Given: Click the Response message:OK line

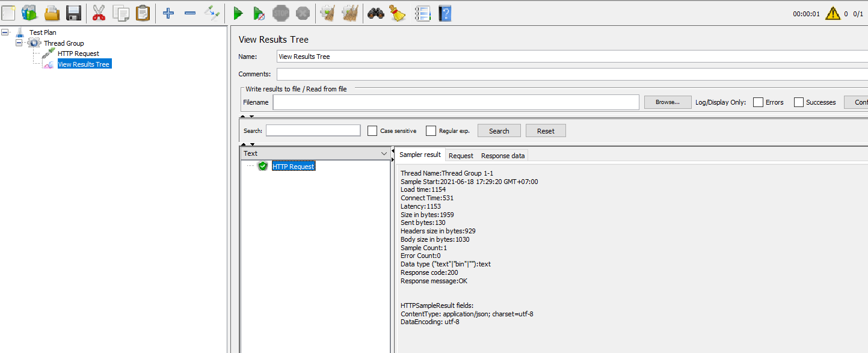Looking at the screenshot, I should [x=434, y=281].
